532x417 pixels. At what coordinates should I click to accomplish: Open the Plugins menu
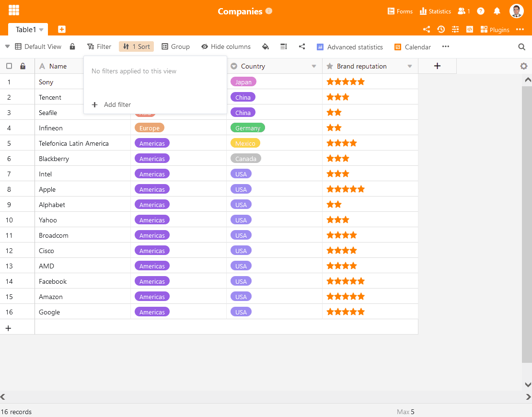pyautogui.click(x=495, y=30)
